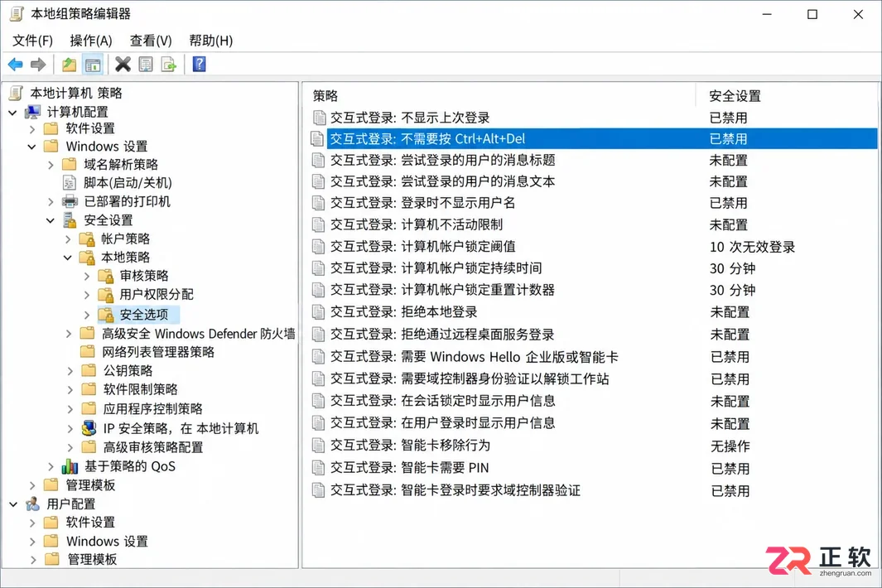The image size is (882, 588).
Task: Select policy 智能卡移除行为
Action: [409, 445]
